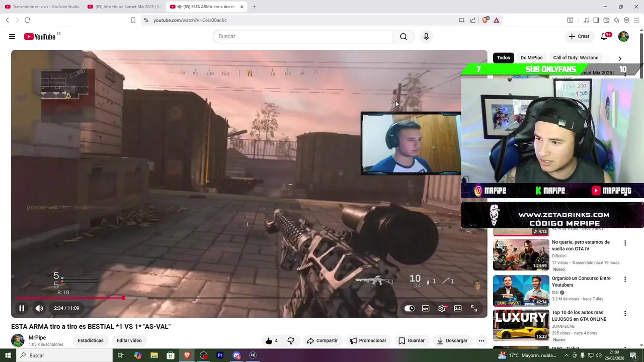Open the Crear menu
This screenshot has width=644, height=362.
(579, 36)
